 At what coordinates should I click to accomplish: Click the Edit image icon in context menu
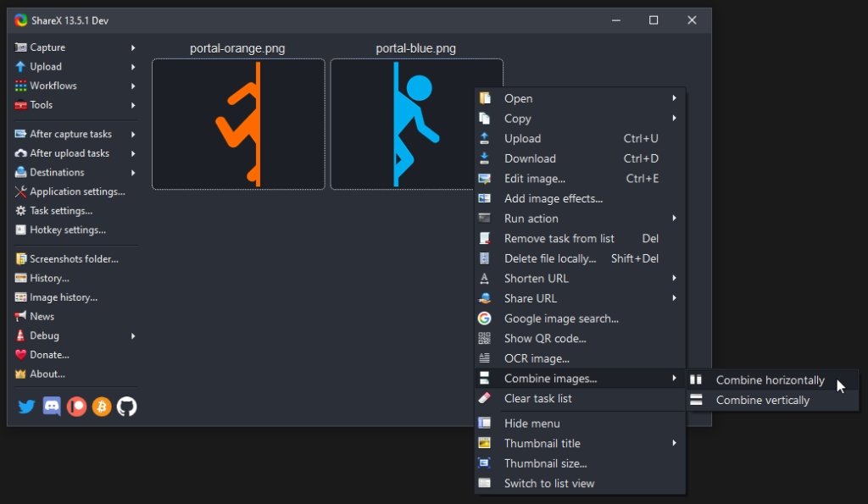(x=484, y=178)
